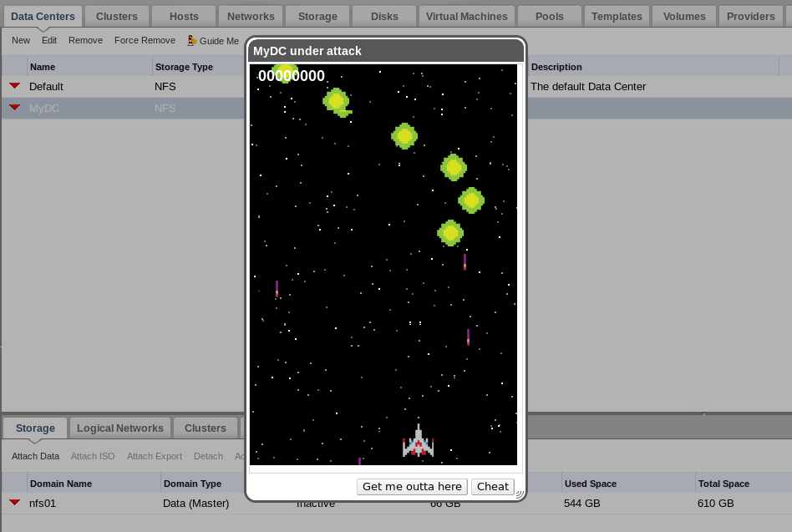This screenshot has height=532, width=792.
Task: Click New in the Data Centers toolbar
Action: pyautogui.click(x=21, y=41)
